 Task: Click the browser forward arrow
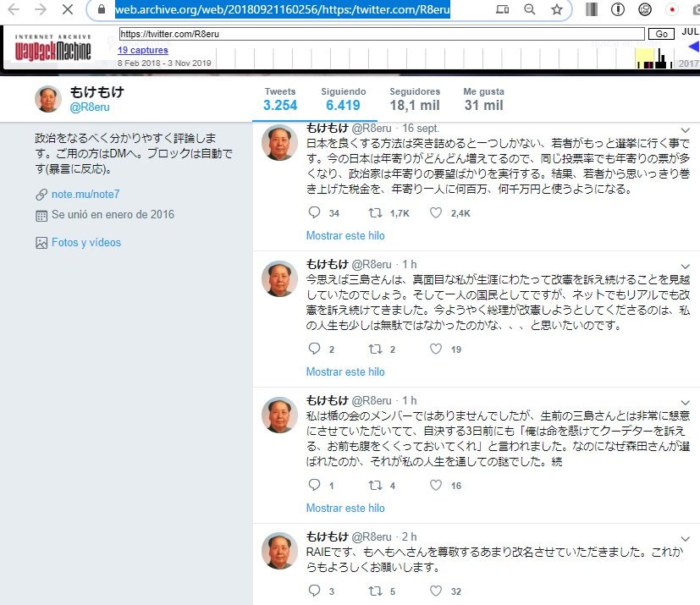[x=41, y=9]
